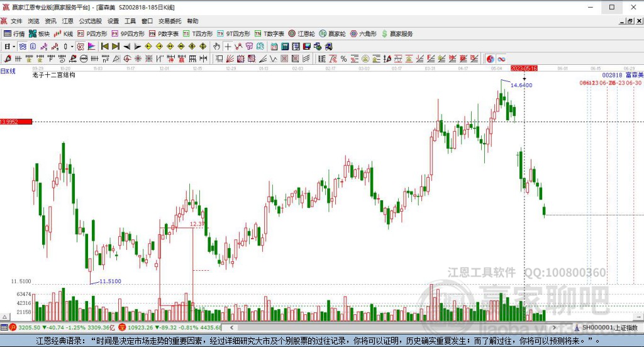Open P四方形 tool
This screenshot has width=644, height=347.
pyautogui.click(x=92, y=34)
